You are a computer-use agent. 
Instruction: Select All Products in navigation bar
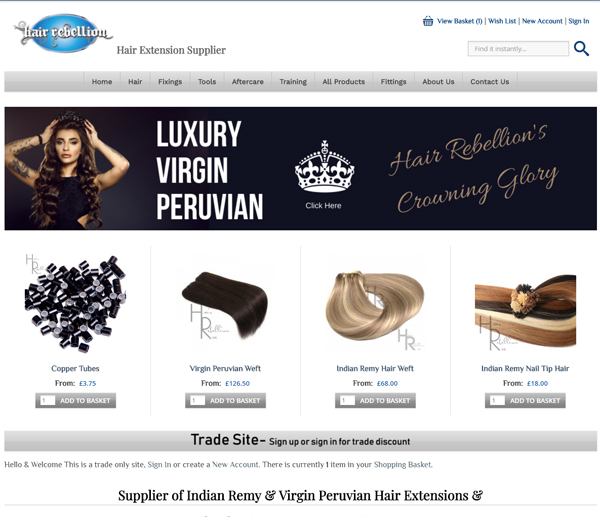pos(344,82)
